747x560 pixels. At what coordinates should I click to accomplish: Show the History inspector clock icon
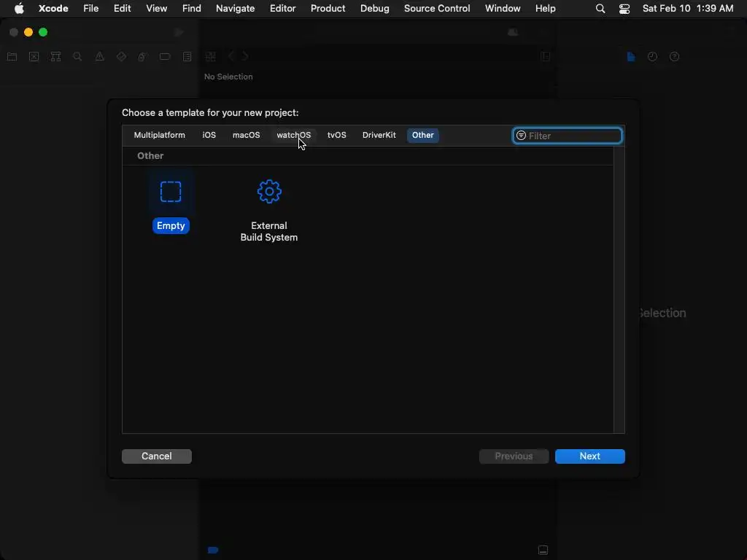coord(653,57)
